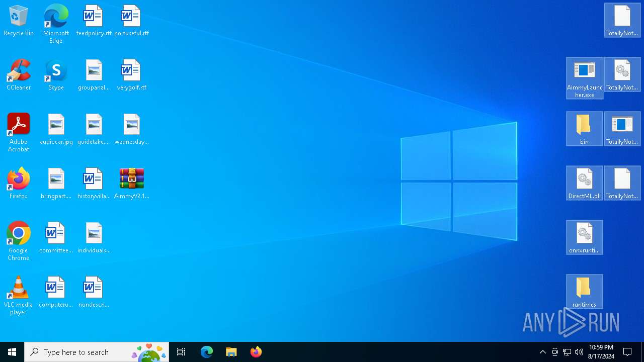Image resolution: width=644 pixels, height=362 pixels.
Task: Open the Google Chrome desktop shortcut
Action: (19, 241)
